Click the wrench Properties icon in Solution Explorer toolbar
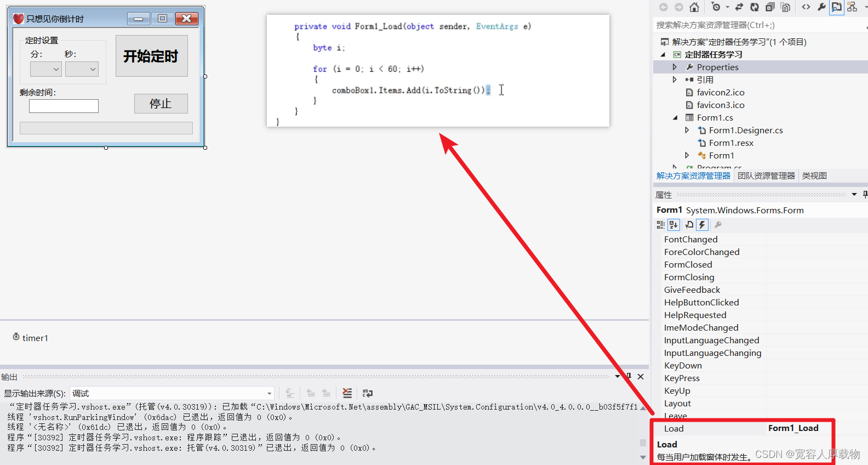The width and height of the screenshot is (868, 465). coord(821,7)
